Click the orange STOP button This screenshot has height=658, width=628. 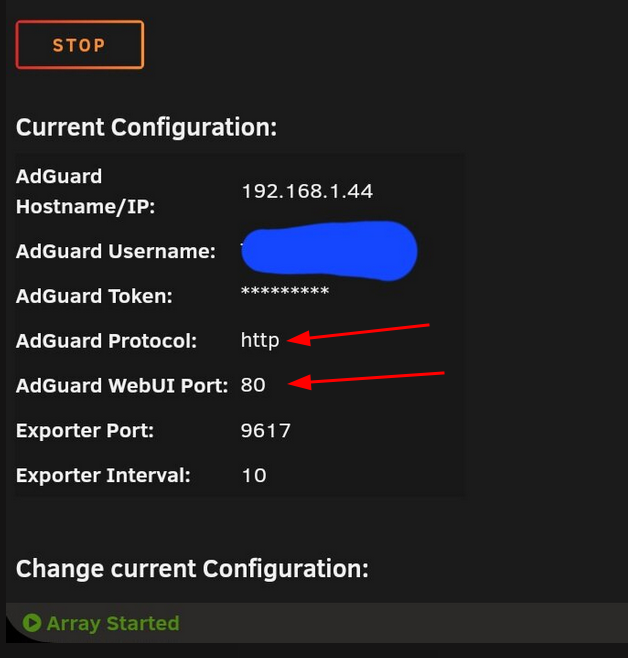coord(80,44)
